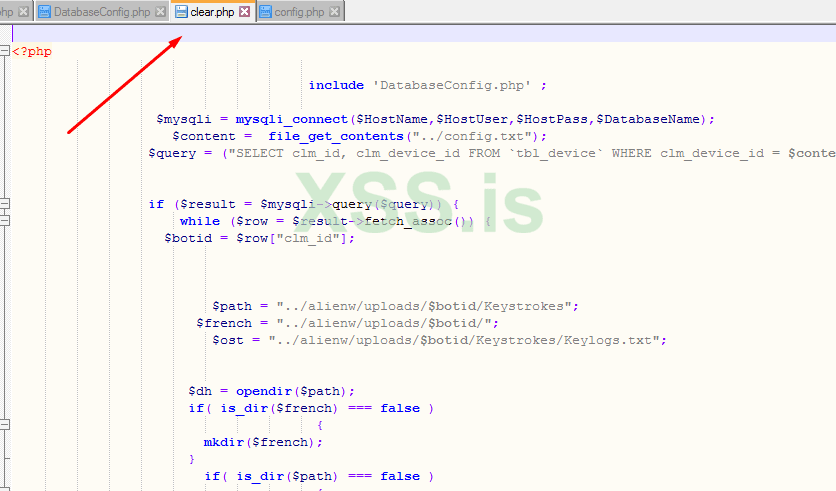The width and height of the screenshot is (836, 491).
Task: Place cursor in the empty first line
Action: (x=424, y=34)
